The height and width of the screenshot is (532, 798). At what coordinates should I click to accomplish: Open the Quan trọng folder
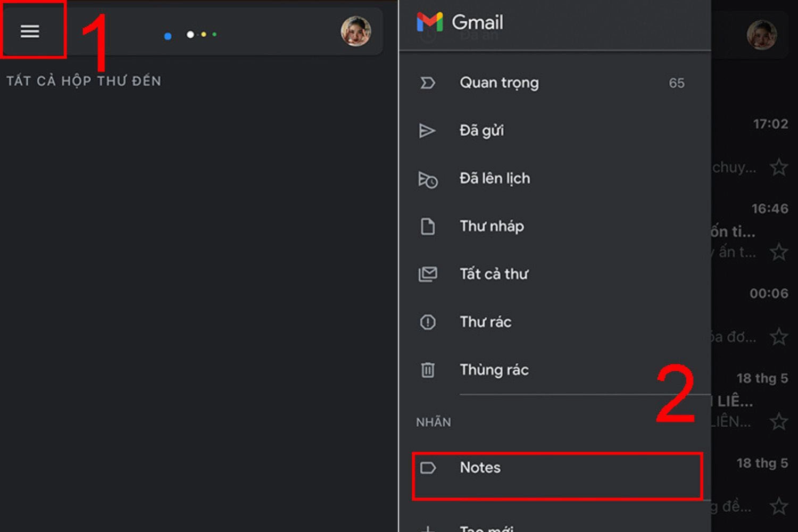coord(555,83)
